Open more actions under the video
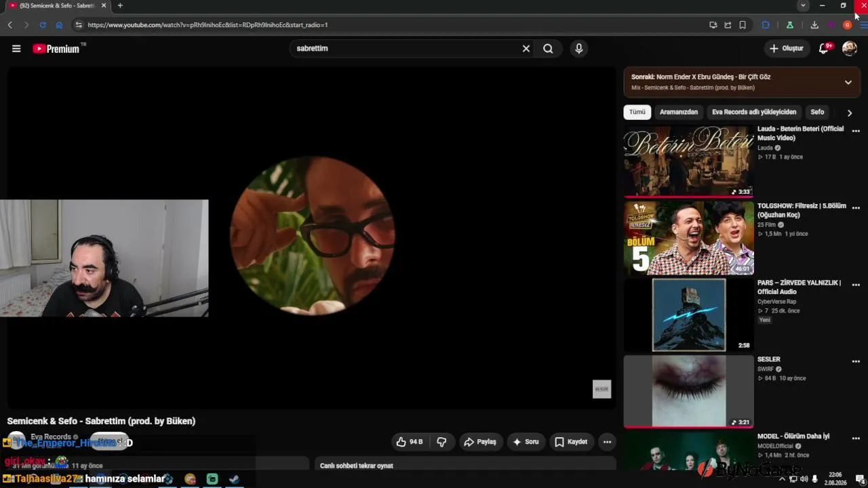This screenshot has width=868, height=488. point(607,442)
